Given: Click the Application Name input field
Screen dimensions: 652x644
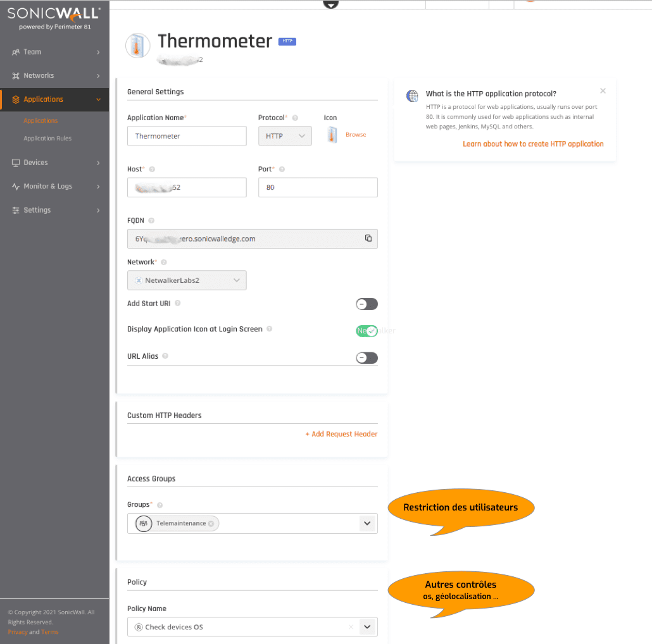Looking at the screenshot, I should (187, 136).
